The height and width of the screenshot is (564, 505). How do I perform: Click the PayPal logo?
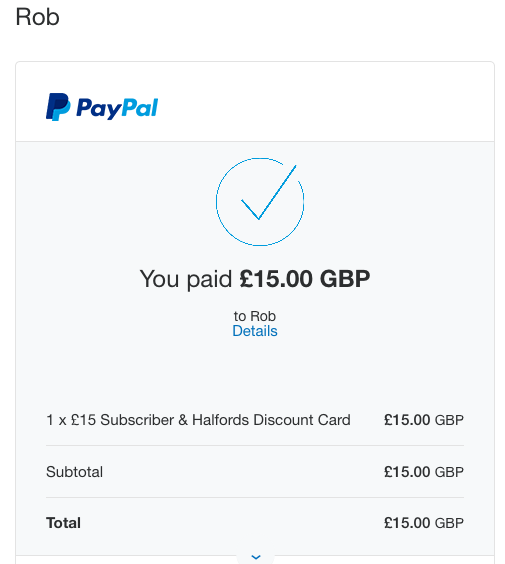tap(102, 107)
